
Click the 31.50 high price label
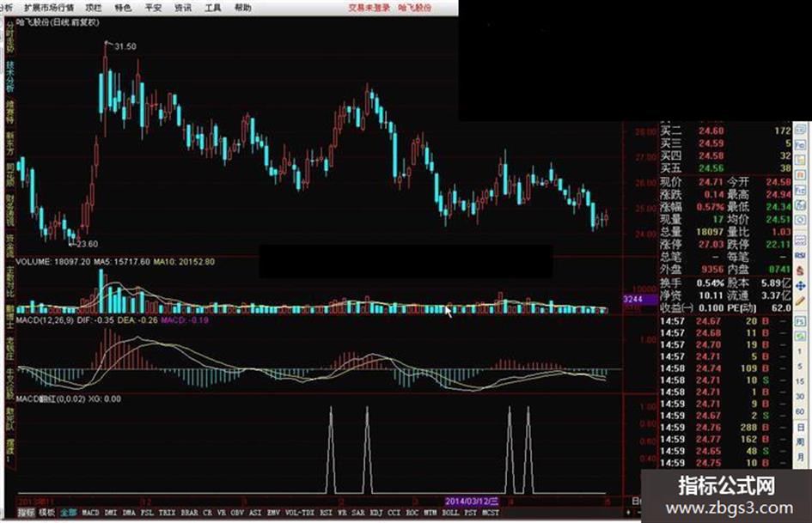125,46
